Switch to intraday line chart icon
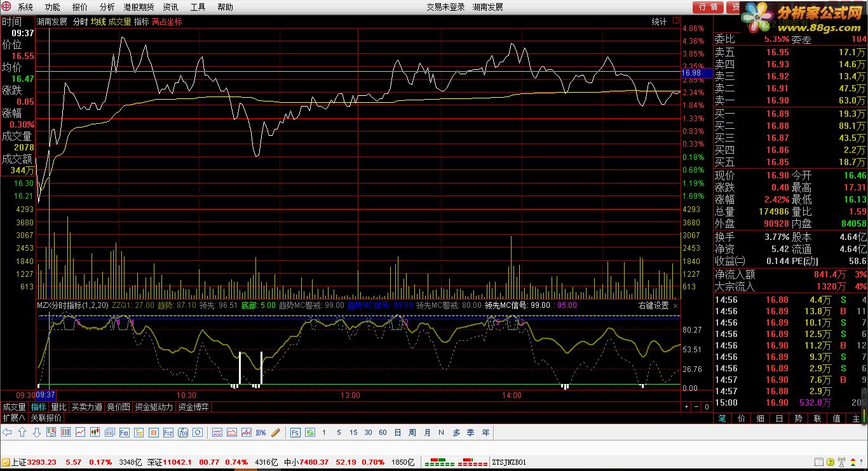 (80, 432)
